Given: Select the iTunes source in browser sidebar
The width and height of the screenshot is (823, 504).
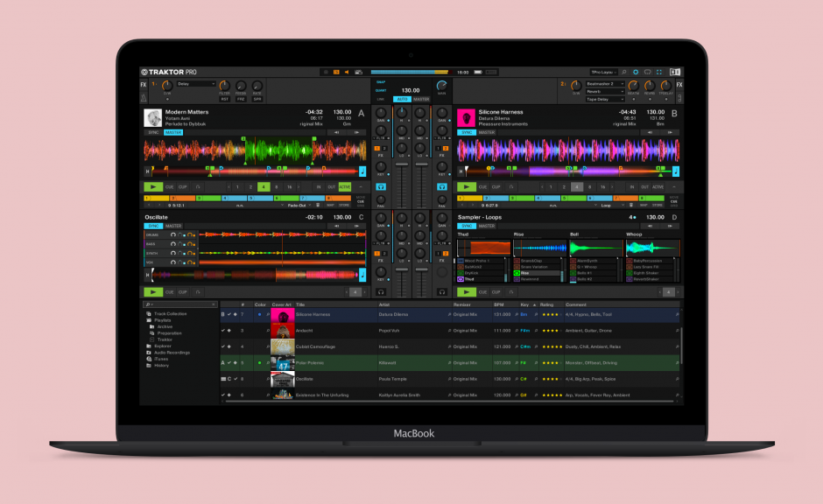Looking at the screenshot, I should pyautogui.click(x=161, y=359).
